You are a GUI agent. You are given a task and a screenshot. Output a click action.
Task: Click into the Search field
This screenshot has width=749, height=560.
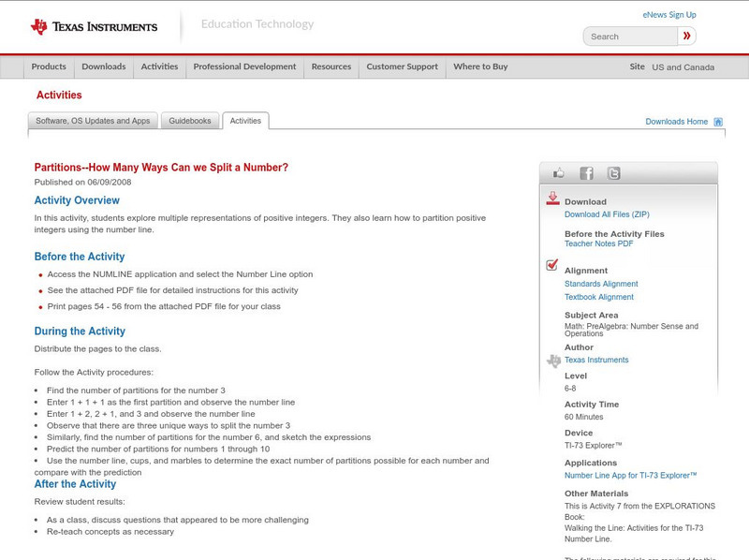tap(630, 37)
